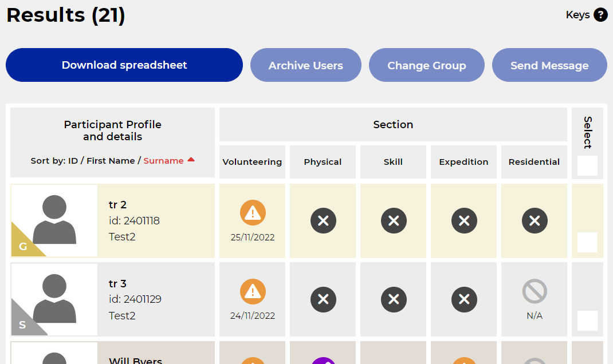Viewport: 613px width, 364px height.
Task: Click Download spreadsheet button
Action: tap(124, 65)
